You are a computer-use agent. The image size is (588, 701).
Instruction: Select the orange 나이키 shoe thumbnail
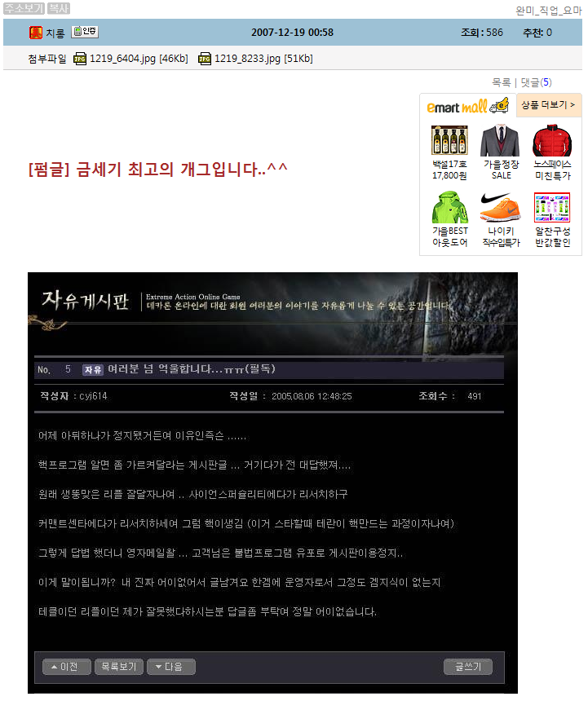pos(501,208)
